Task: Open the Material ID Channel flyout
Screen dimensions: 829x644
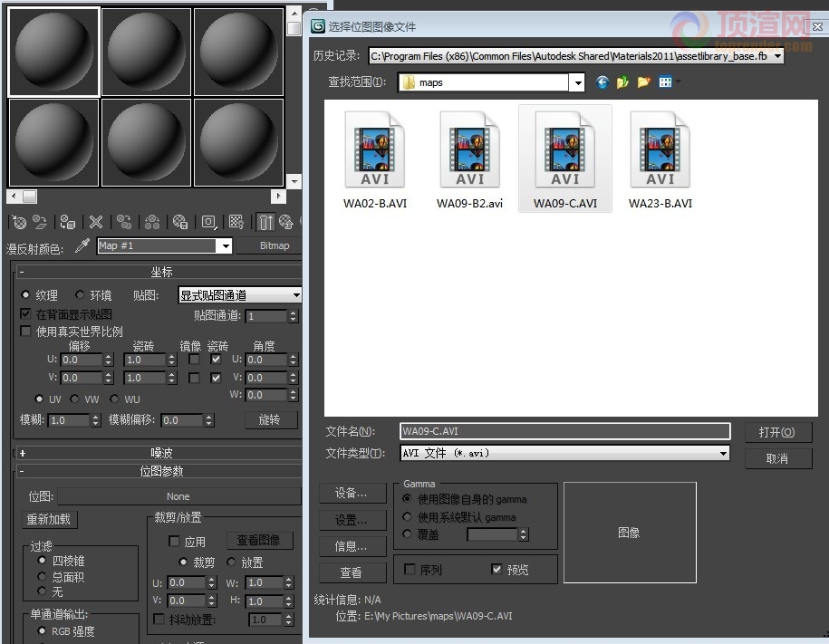Action: (x=209, y=222)
